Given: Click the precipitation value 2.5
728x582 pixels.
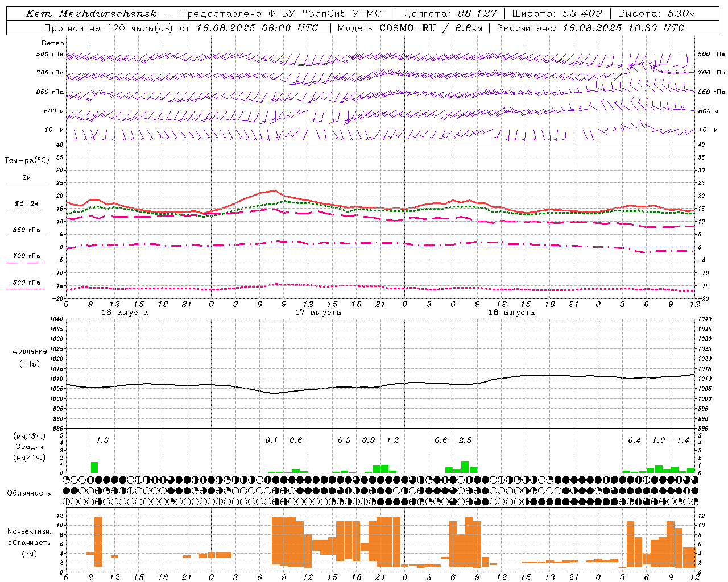Looking at the screenshot, I should pos(465,440).
